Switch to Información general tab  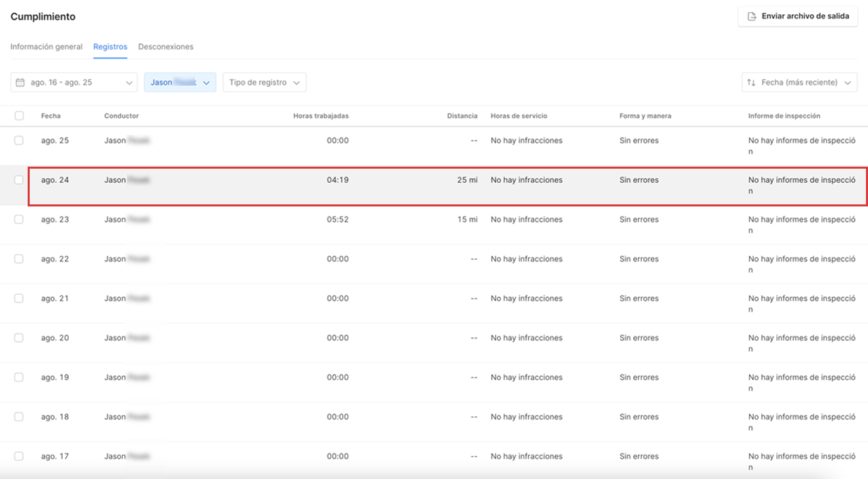coord(47,47)
